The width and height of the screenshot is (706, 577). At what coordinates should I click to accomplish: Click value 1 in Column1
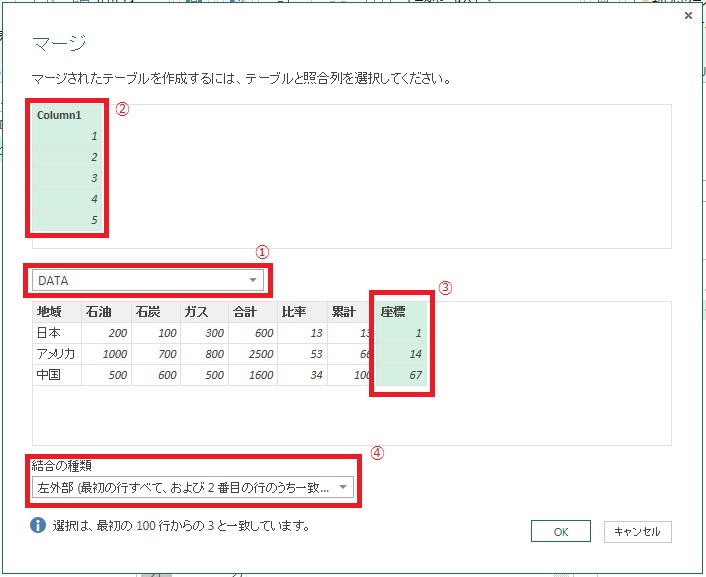(67, 136)
